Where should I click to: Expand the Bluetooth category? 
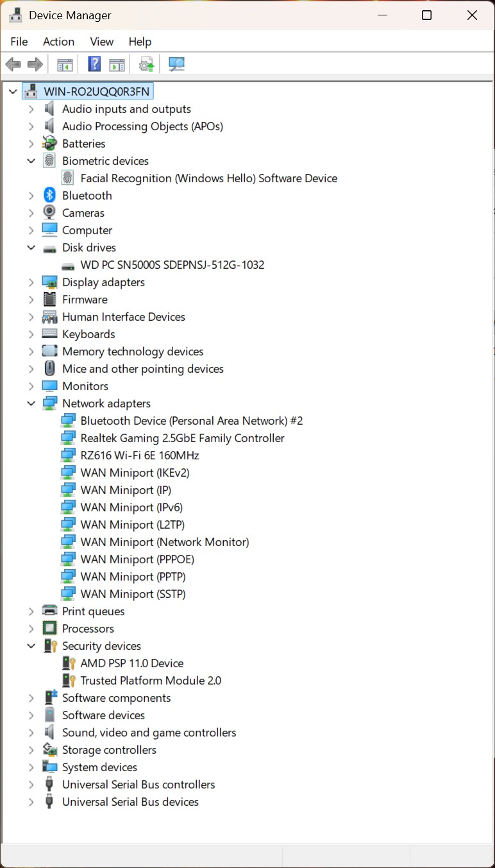(31, 195)
